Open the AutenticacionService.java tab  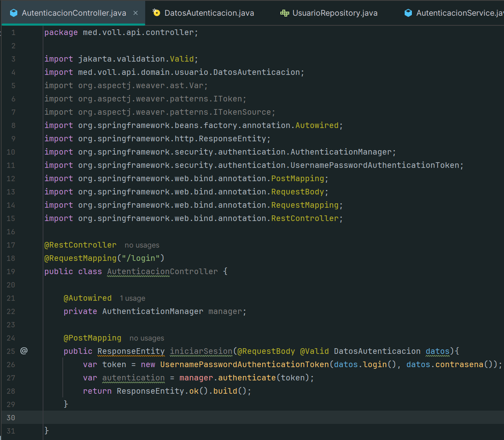point(460,13)
